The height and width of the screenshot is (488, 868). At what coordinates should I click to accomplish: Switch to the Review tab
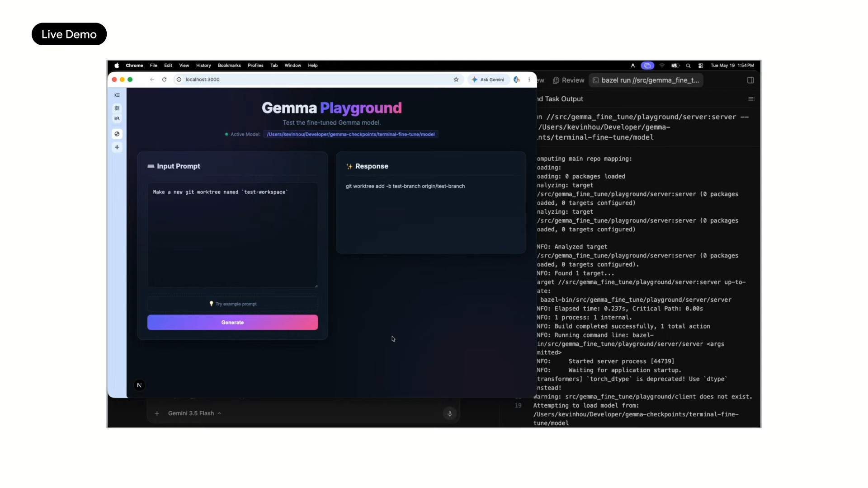(x=569, y=80)
